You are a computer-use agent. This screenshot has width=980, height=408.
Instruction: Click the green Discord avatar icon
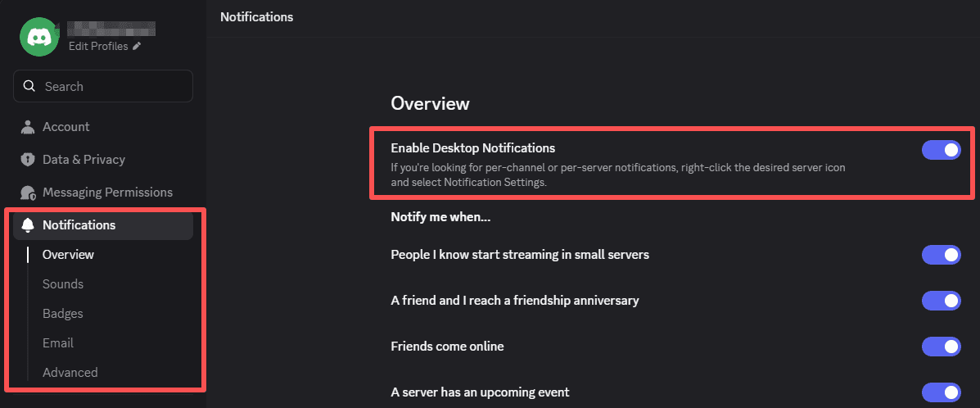coord(39,38)
